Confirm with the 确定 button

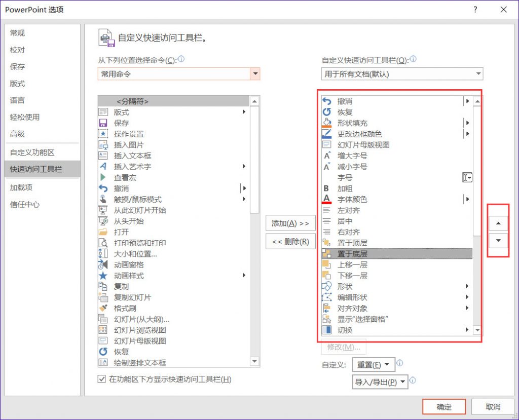pyautogui.click(x=444, y=407)
